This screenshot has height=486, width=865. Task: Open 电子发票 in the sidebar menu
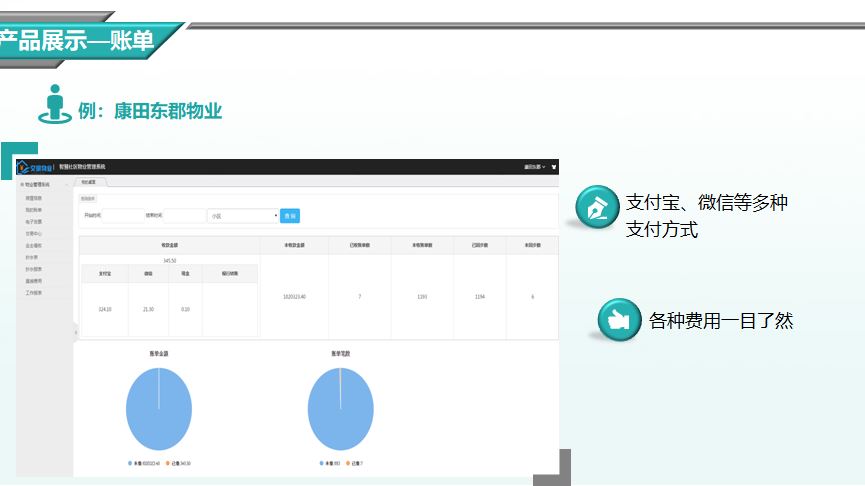[x=34, y=221]
